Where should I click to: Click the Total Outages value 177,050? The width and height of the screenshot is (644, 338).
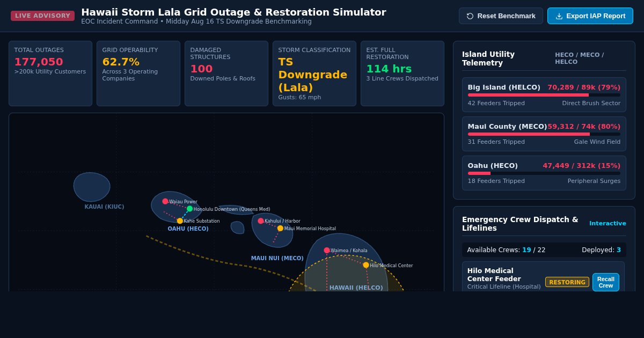pyautogui.click(x=39, y=62)
